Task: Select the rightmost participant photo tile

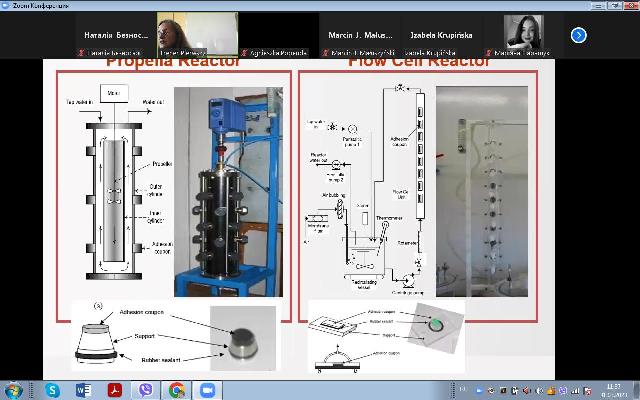Action: (523, 35)
